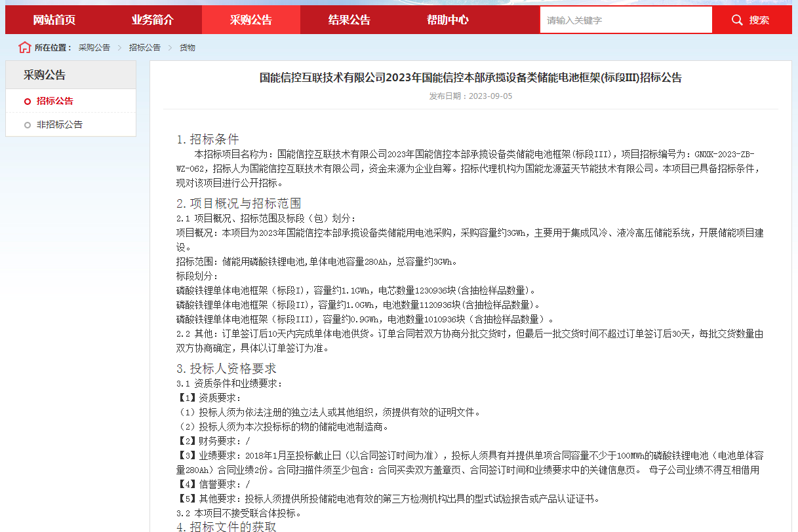Click the magnifier icon in the search bar
Viewport: 798px width, 532px height.
click(x=737, y=19)
